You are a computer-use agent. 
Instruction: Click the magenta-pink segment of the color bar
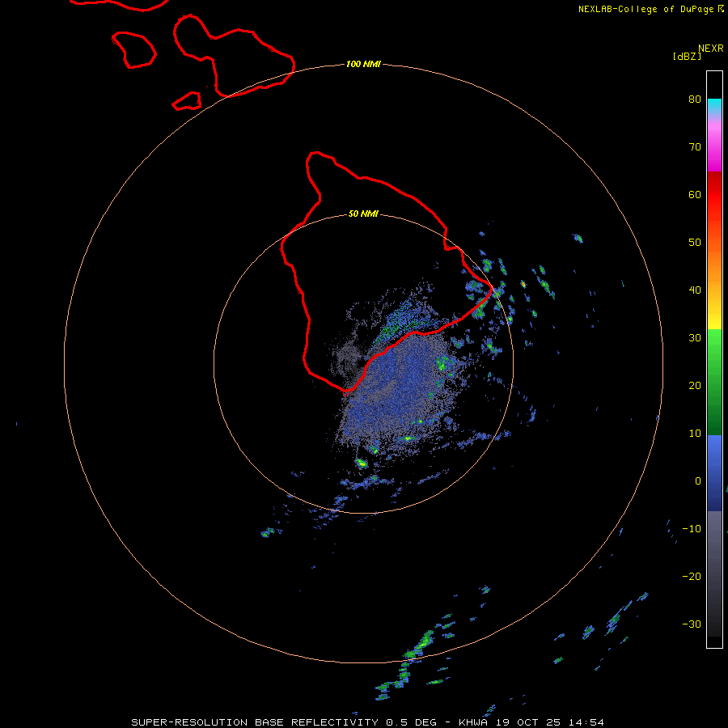[714, 144]
